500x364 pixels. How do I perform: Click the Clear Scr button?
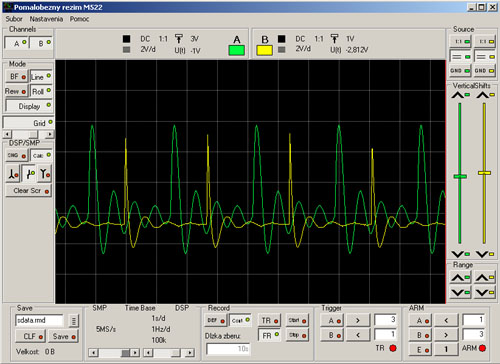(x=28, y=191)
